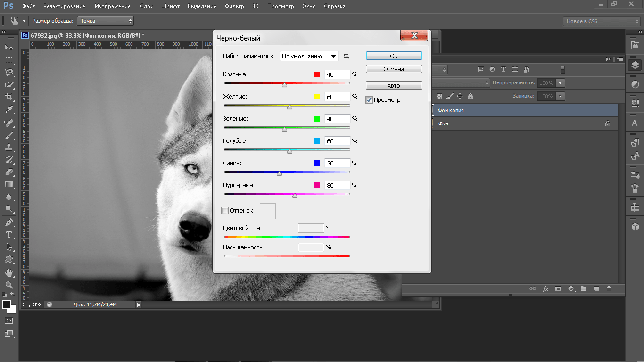Open the Фильтр menu

point(234,6)
